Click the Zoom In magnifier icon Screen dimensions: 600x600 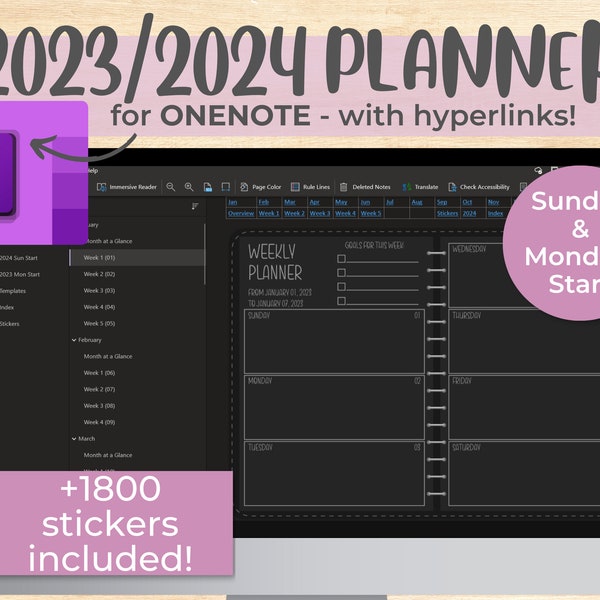[189, 187]
